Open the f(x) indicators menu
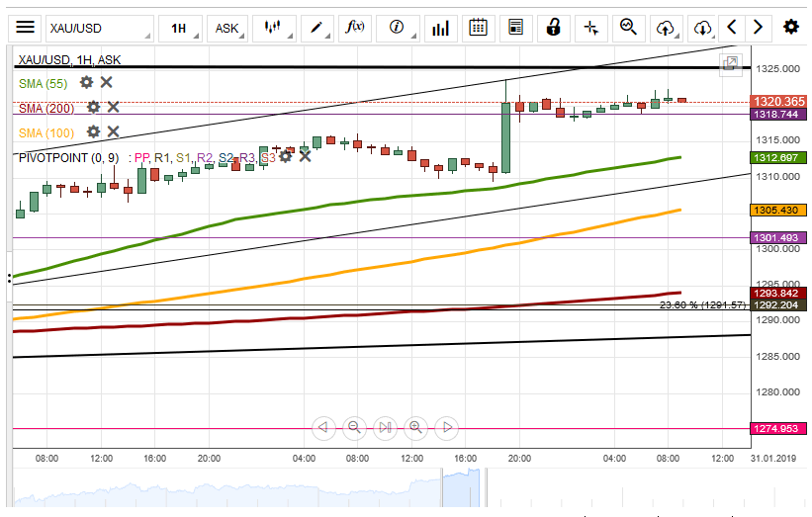 [355, 28]
